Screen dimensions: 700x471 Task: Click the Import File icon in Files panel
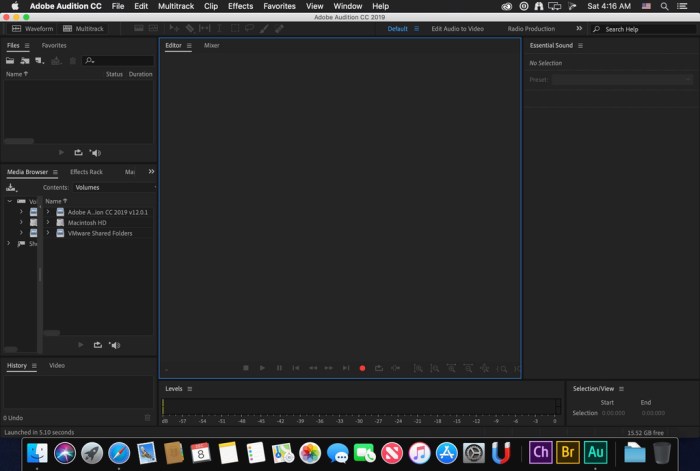(26, 61)
